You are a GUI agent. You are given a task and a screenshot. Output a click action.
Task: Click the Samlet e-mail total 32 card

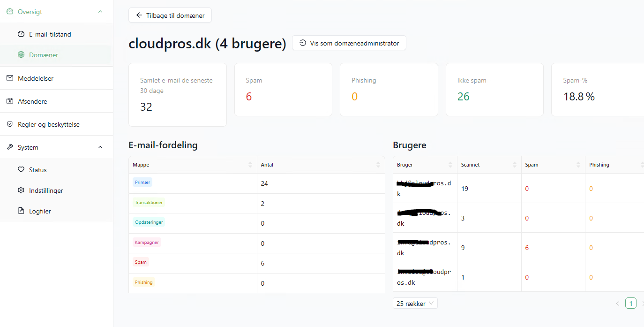[x=178, y=95]
